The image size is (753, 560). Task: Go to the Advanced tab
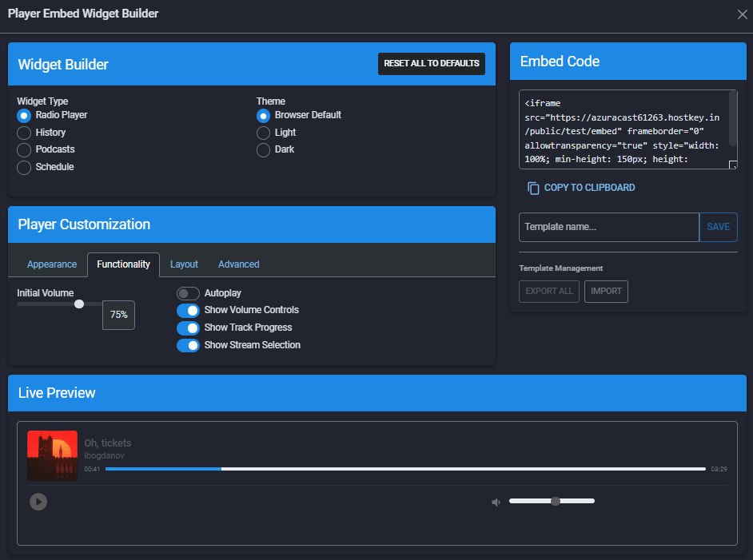(x=238, y=264)
